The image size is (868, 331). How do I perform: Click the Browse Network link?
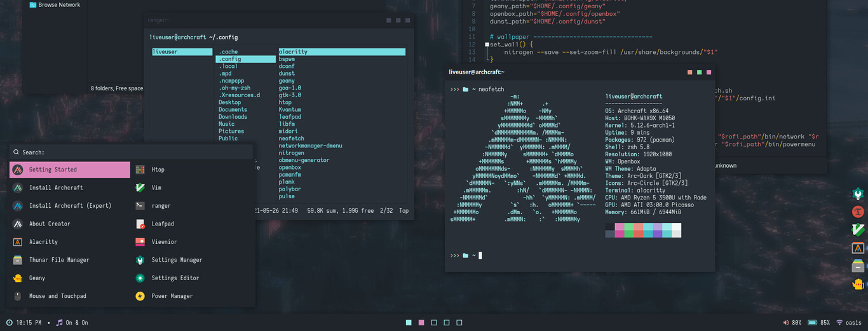[58, 5]
